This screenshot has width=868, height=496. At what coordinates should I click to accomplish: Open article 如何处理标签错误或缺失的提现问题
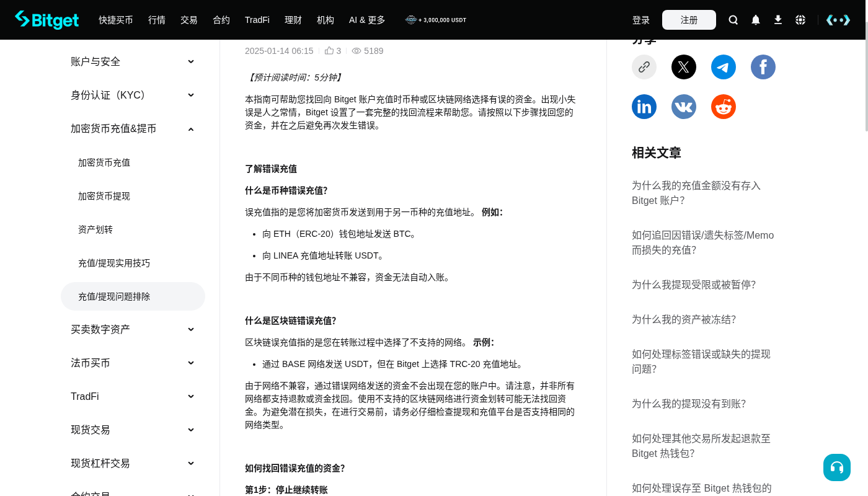701,361
